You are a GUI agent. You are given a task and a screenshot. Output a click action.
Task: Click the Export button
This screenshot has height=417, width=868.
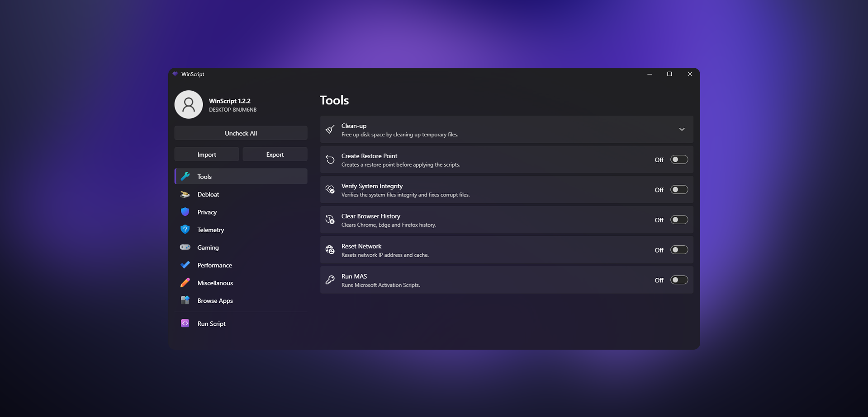[x=275, y=155]
